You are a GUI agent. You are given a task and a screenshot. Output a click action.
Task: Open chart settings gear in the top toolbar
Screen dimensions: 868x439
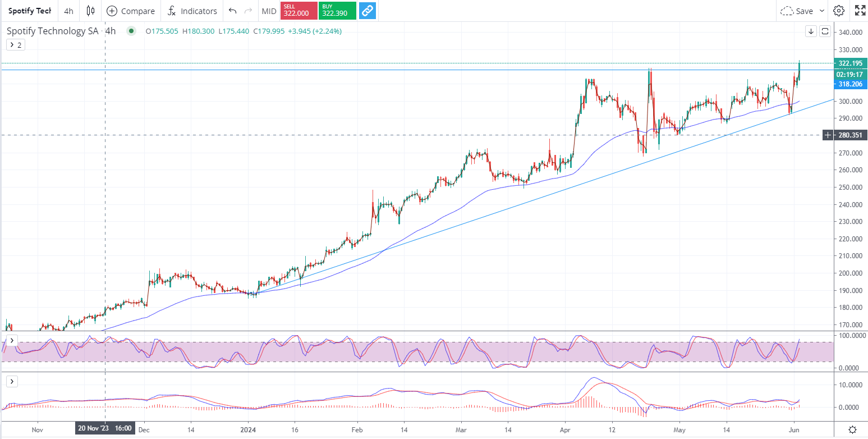click(x=839, y=11)
